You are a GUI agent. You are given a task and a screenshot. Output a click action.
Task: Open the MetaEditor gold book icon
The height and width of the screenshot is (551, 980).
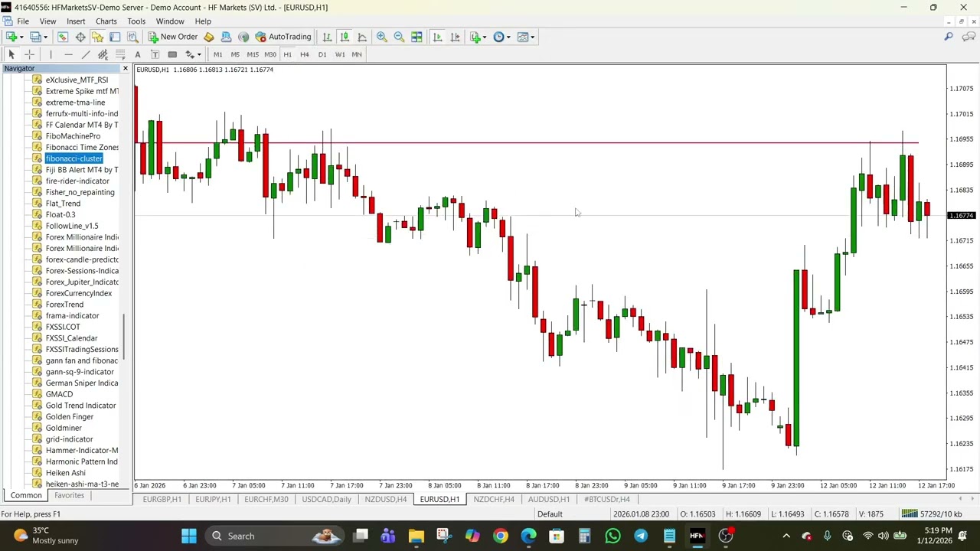(x=208, y=37)
